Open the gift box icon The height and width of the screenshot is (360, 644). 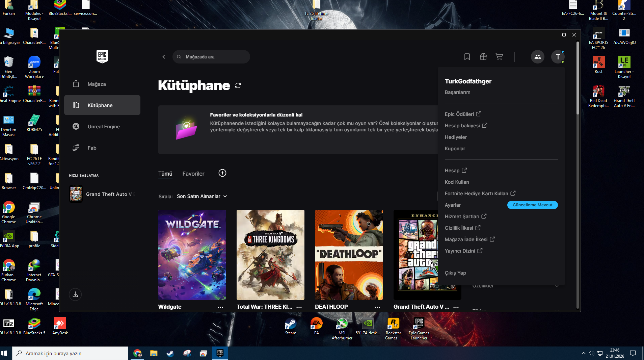coord(483,57)
